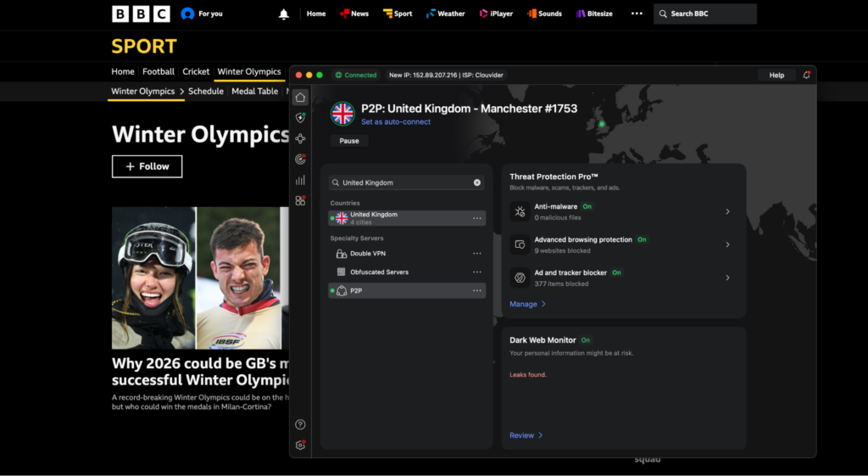The height and width of the screenshot is (476, 868).
Task: Open the Threat Protection shield sidebar icon
Action: 300,118
